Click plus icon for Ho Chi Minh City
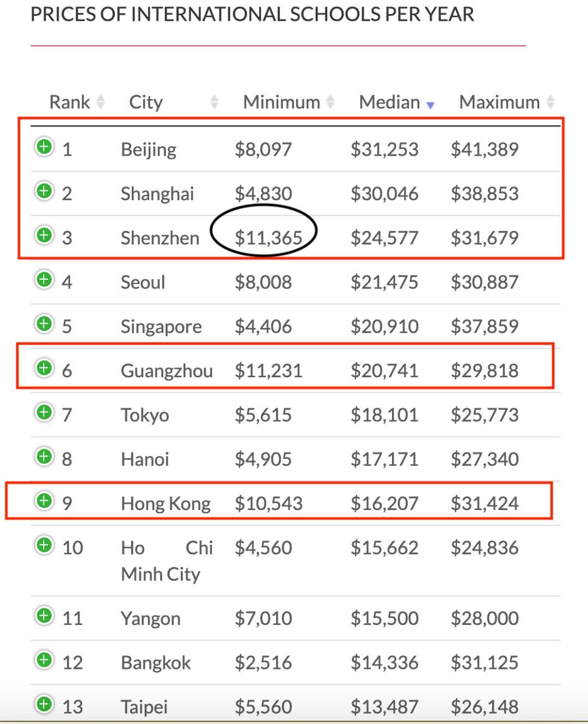The image size is (588, 724). (x=44, y=545)
